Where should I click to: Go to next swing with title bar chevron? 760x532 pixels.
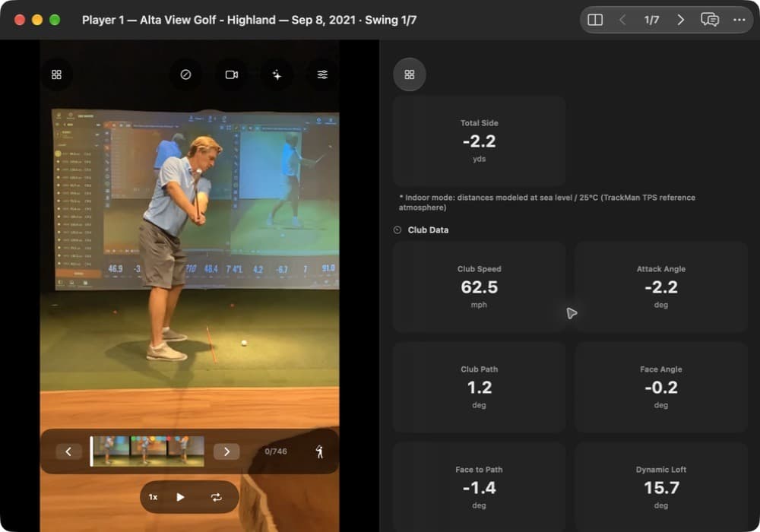[x=680, y=20]
